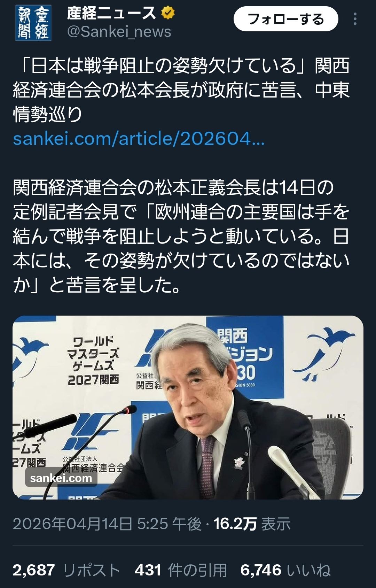Open the three-dot more options menu

click(x=355, y=19)
